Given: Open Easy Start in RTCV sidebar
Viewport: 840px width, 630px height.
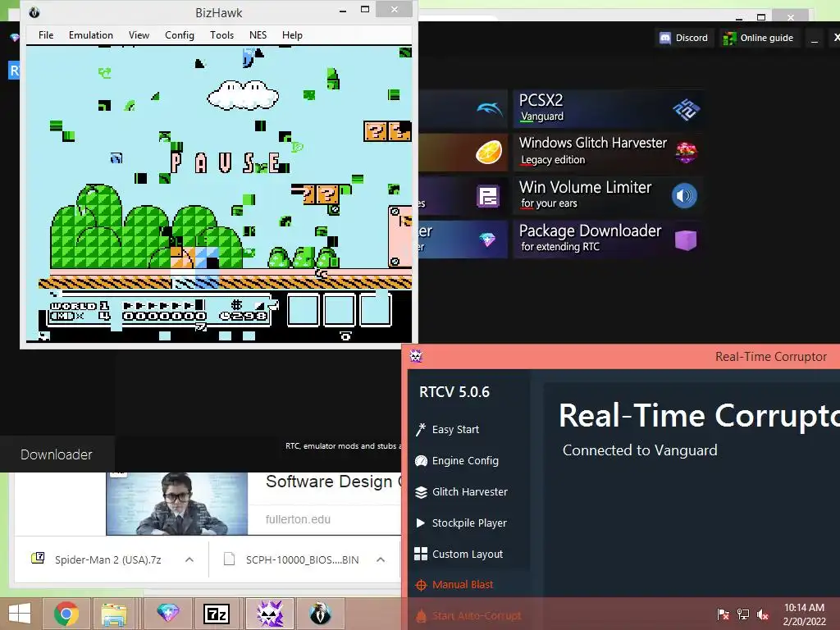Looking at the screenshot, I should 455,430.
